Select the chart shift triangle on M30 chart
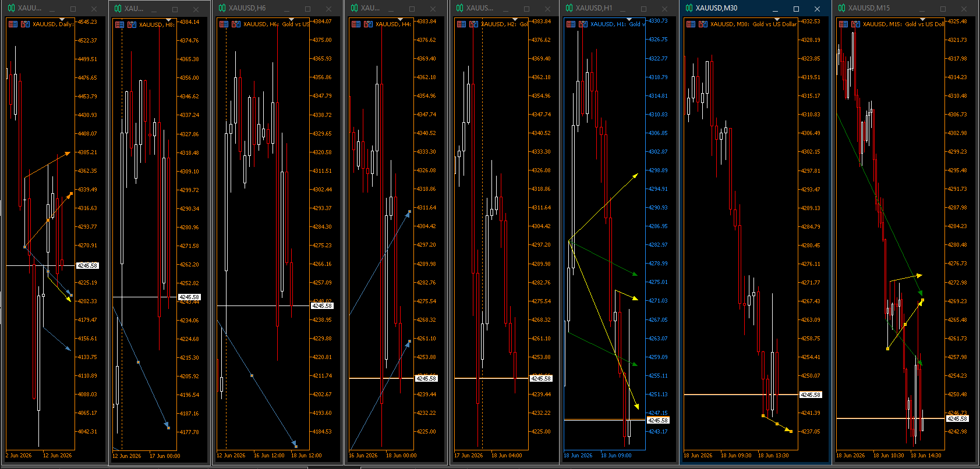Screen dimensions: 980x469 pos(777,20)
